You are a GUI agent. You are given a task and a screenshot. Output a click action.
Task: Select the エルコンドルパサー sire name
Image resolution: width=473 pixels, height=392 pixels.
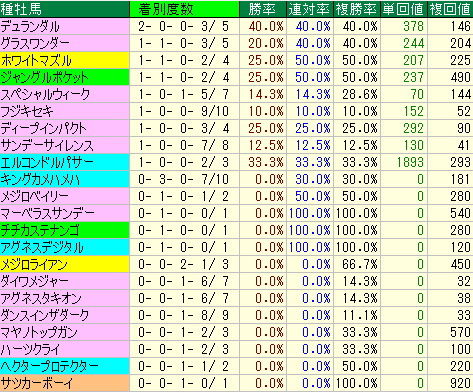pos(47,162)
